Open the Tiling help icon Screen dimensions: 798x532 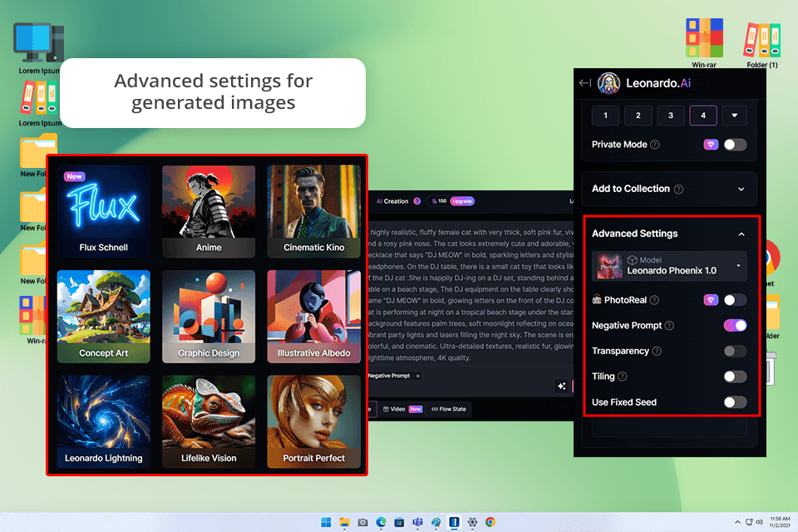pos(623,377)
